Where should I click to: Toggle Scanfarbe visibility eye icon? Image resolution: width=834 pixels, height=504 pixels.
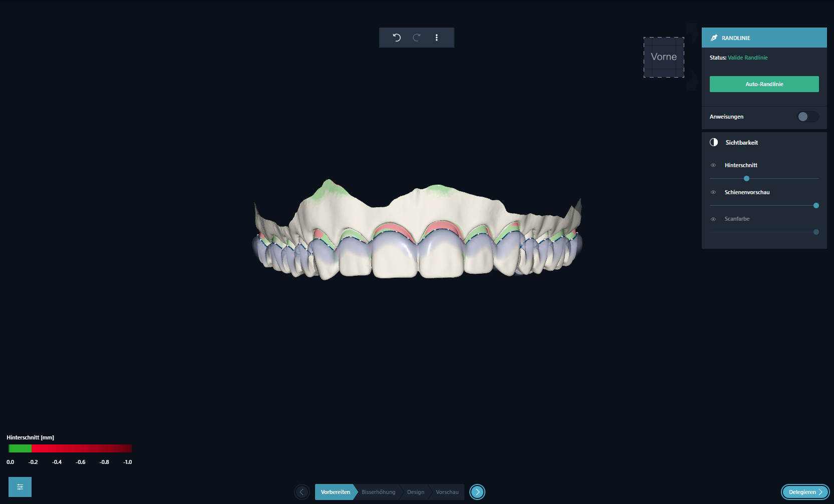tap(713, 219)
